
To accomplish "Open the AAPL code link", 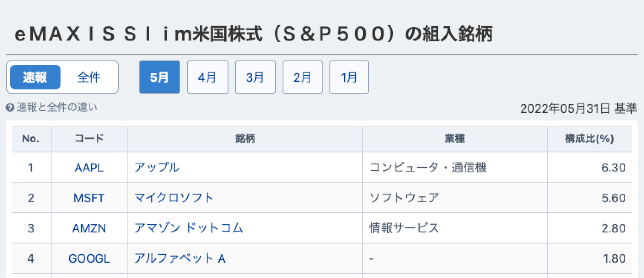I will pos(89,168).
